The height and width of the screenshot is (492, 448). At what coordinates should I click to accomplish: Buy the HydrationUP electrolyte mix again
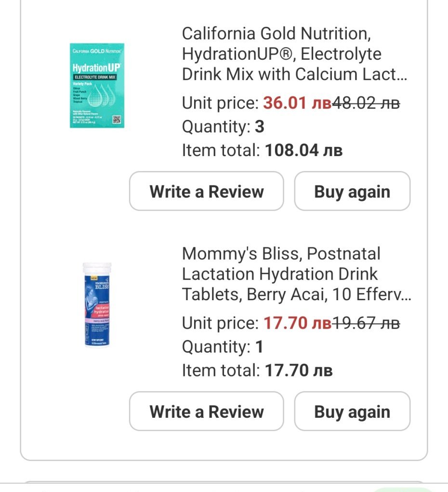pyautogui.click(x=352, y=191)
